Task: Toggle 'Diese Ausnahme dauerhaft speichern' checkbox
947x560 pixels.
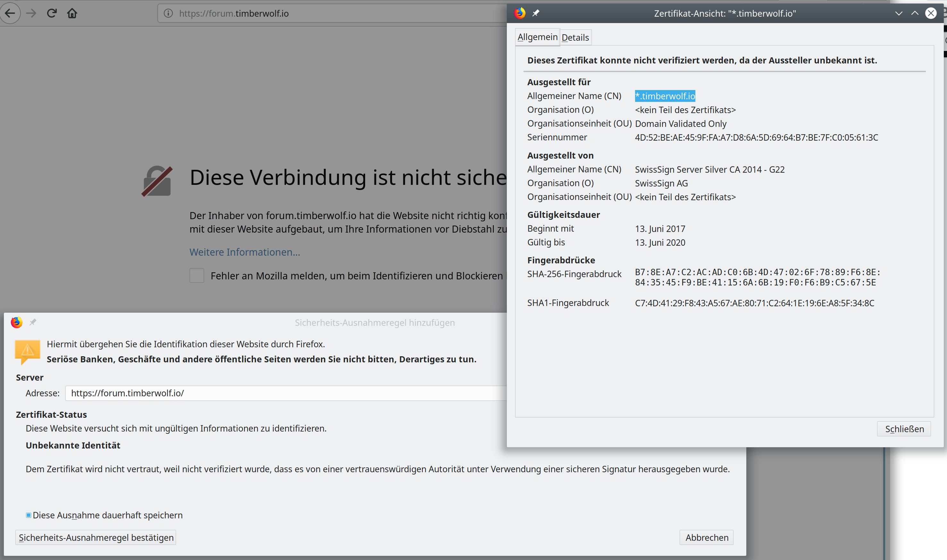Action: tap(28, 515)
